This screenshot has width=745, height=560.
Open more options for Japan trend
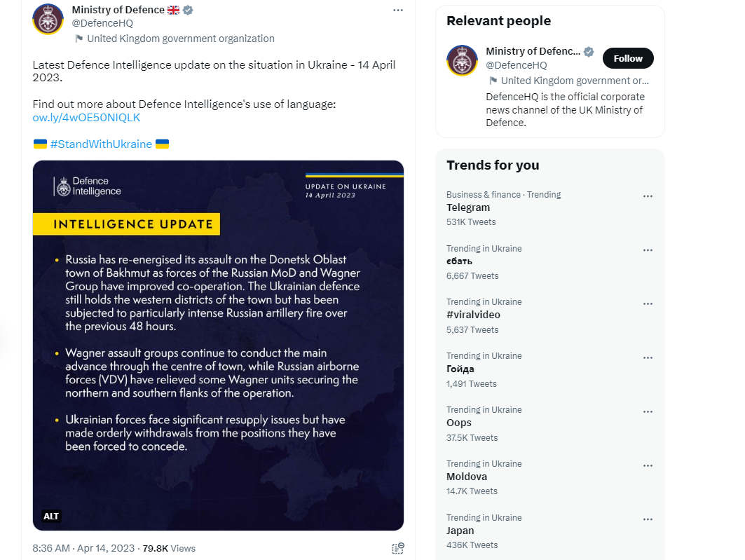click(x=648, y=519)
